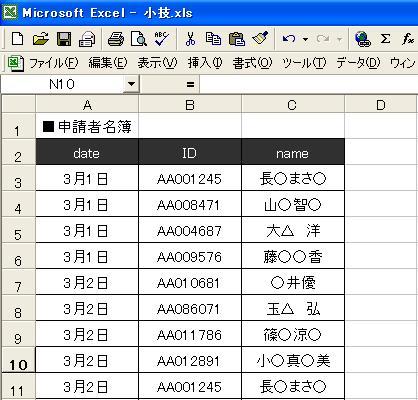Viewport: 418px width, 400px height.
Task: Open a file with folder icon
Action: coord(41,39)
